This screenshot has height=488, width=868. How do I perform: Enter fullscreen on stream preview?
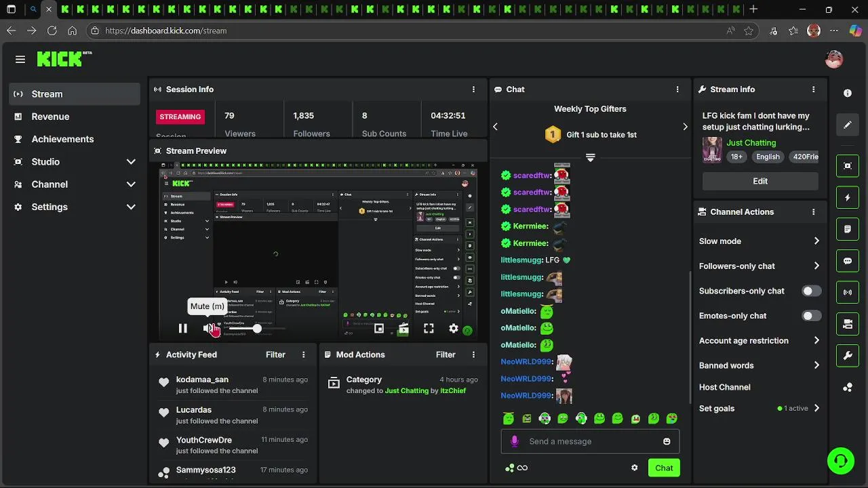pyautogui.click(x=429, y=329)
